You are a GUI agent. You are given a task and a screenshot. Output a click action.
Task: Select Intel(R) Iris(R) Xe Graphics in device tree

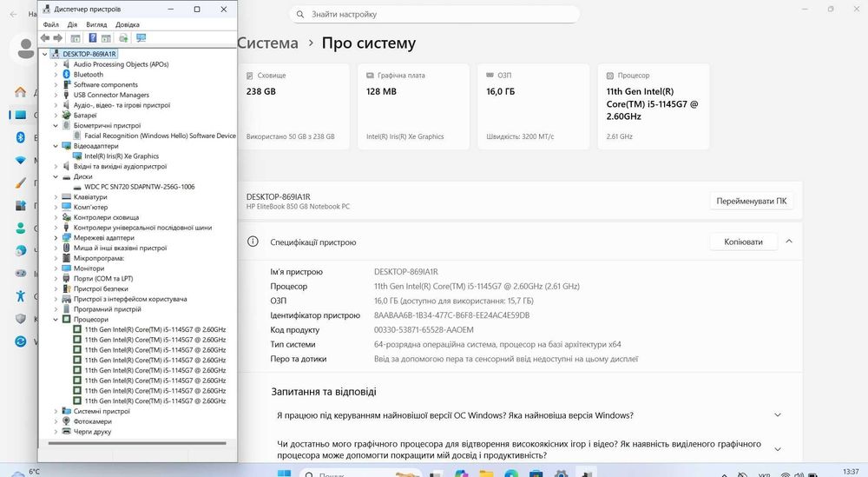[x=122, y=156]
